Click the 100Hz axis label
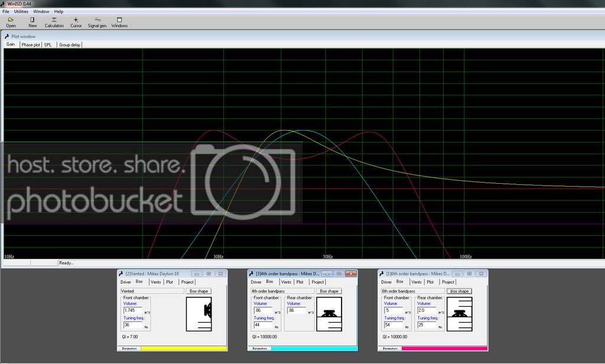 (x=466, y=256)
